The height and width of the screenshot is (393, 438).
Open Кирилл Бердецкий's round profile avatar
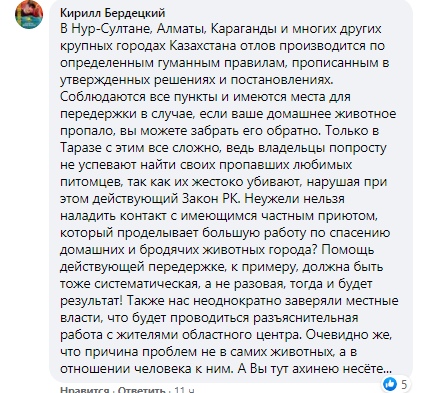pyautogui.click(x=29, y=14)
